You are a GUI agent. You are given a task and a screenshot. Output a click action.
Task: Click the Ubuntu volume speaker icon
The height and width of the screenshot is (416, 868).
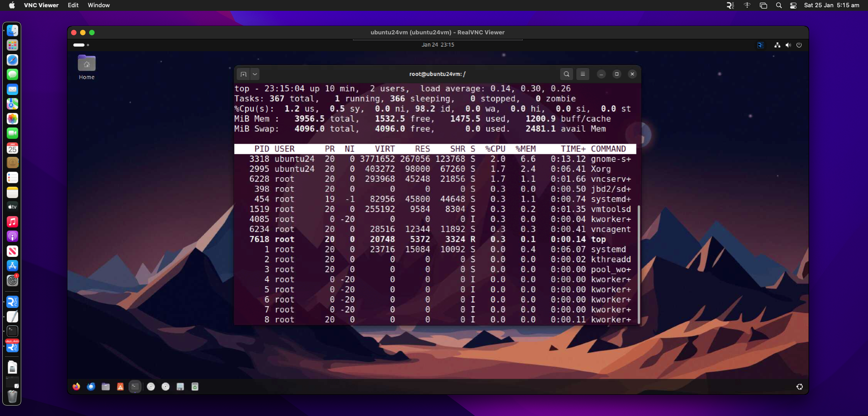click(x=788, y=45)
